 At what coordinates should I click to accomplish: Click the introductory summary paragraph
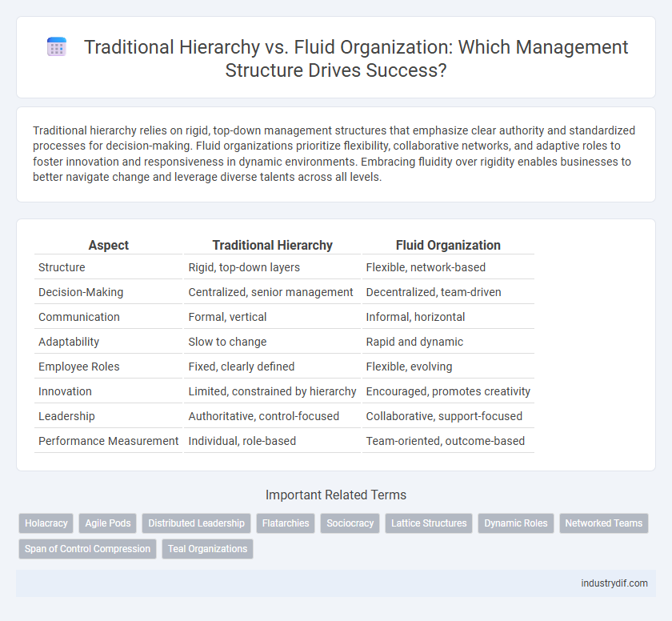334,154
